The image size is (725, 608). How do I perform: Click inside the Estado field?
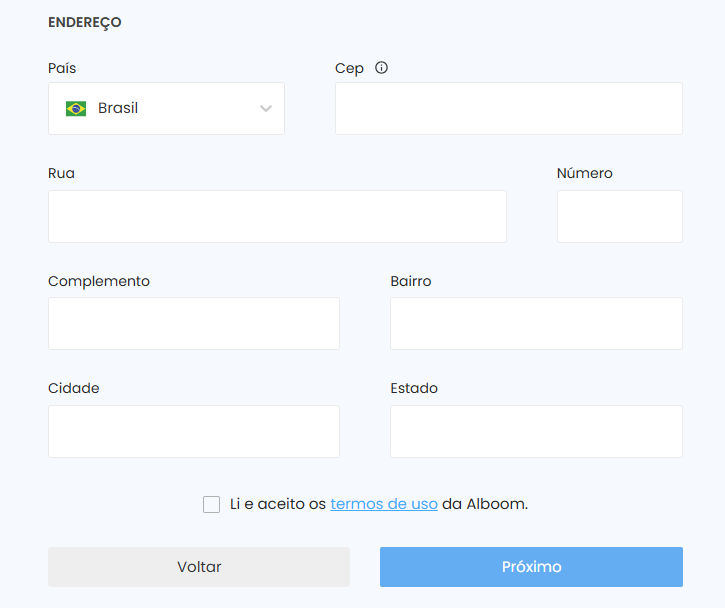click(x=536, y=431)
